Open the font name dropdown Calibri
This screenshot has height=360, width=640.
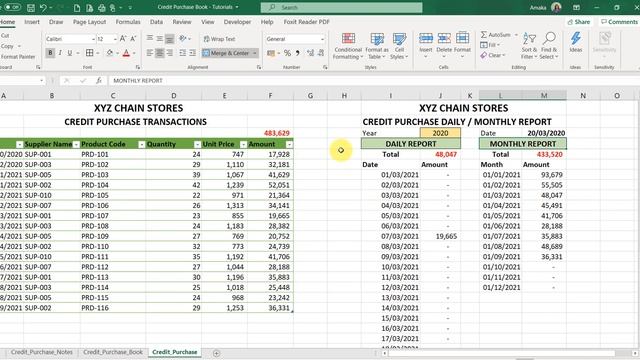93,39
